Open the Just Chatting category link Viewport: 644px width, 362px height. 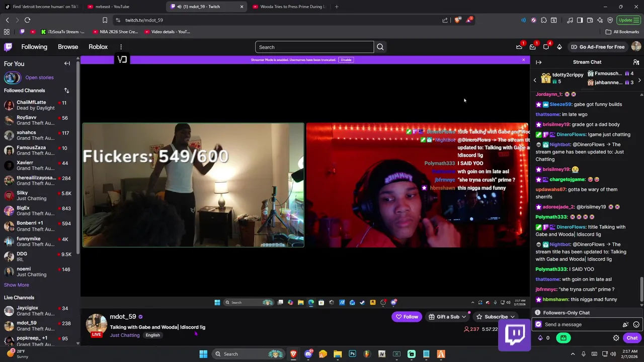pos(125,335)
